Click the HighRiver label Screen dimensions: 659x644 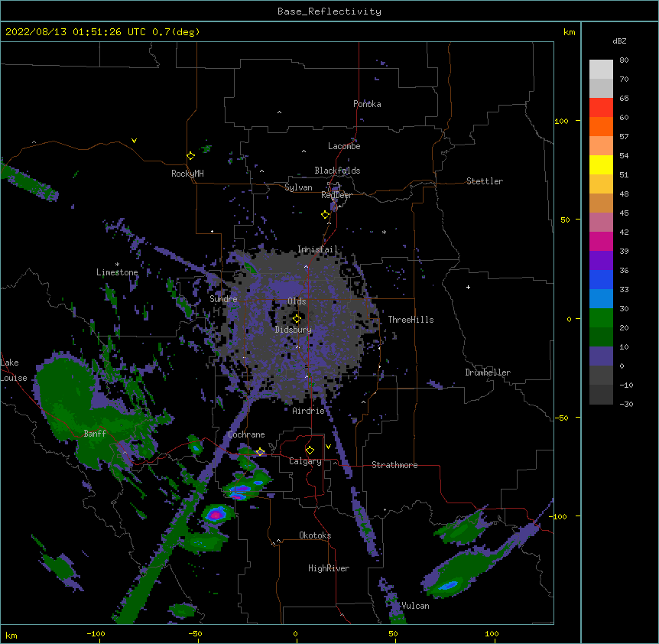click(329, 568)
